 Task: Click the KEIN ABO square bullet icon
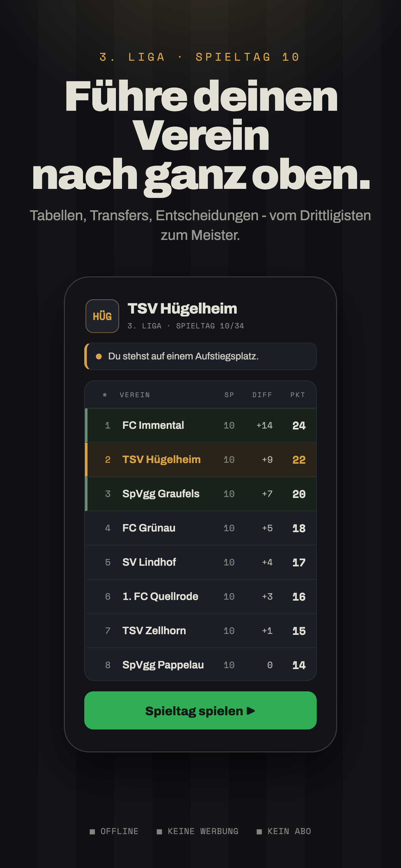click(x=259, y=832)
